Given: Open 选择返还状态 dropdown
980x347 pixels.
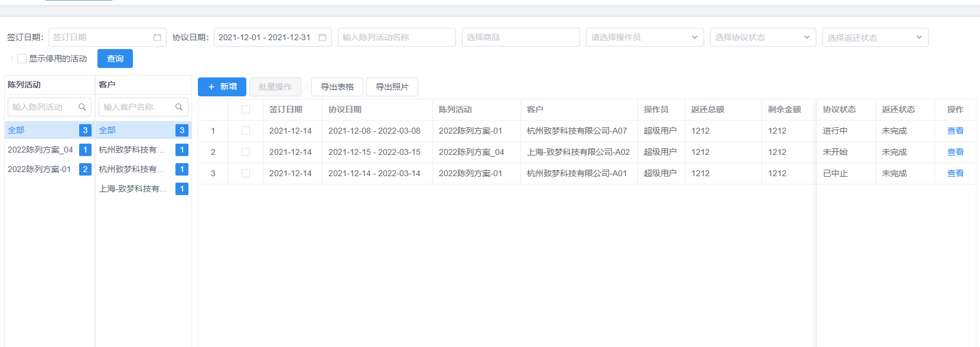Looking at the screenshot, I should point(875,37).
